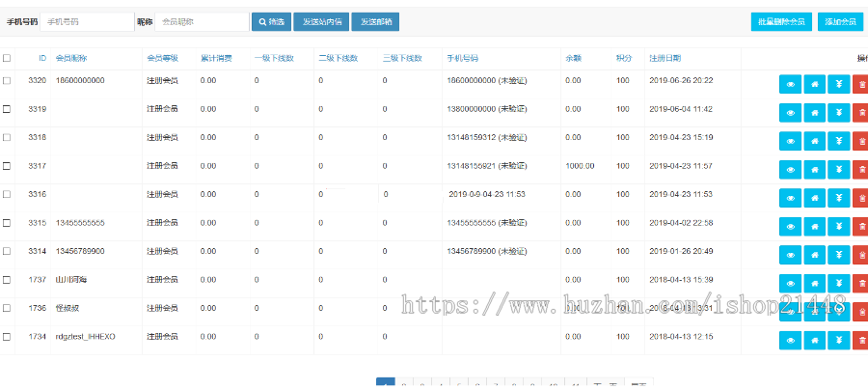View details of member 3320
868x390 pixels.
pyautogui.click(x=790, y=84)
